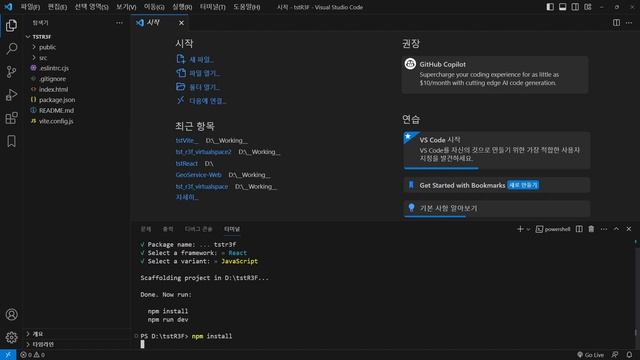
Task: Open the Explorer view in activity bar
Action: [11, 25]
